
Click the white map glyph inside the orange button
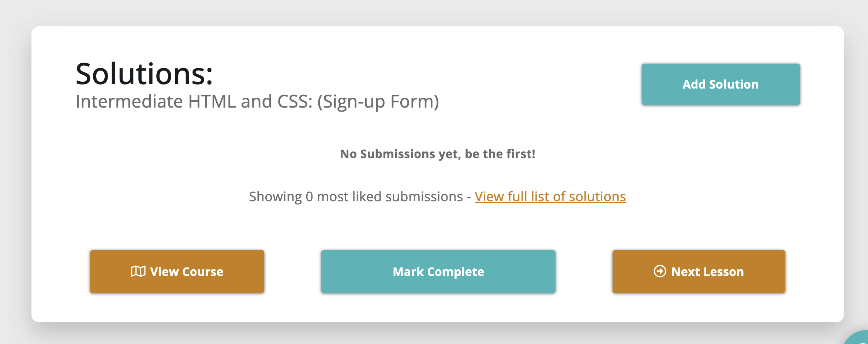click(138, 272)
